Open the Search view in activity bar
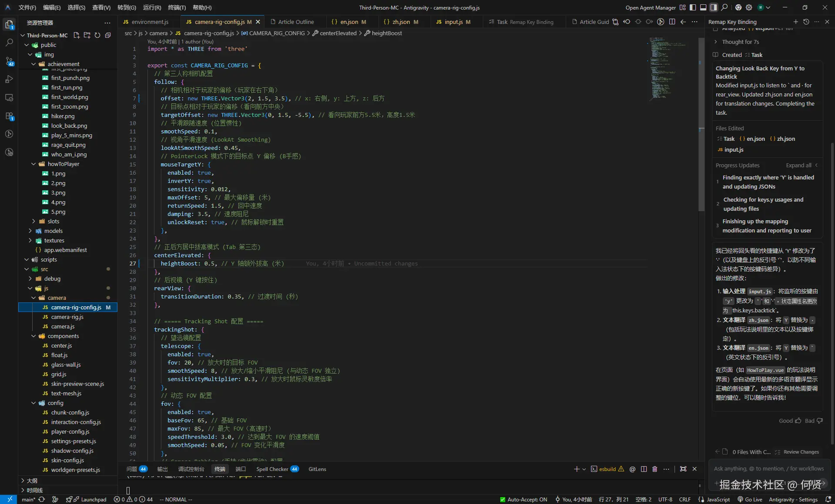This screenshot has height=504, width=835. click(x=9, y=43)
